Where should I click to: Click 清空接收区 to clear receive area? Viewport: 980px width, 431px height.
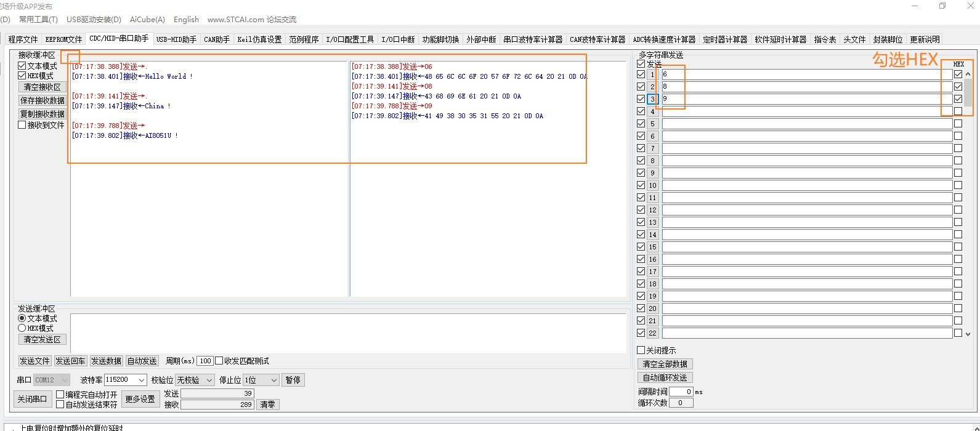(x=42, y=87)
